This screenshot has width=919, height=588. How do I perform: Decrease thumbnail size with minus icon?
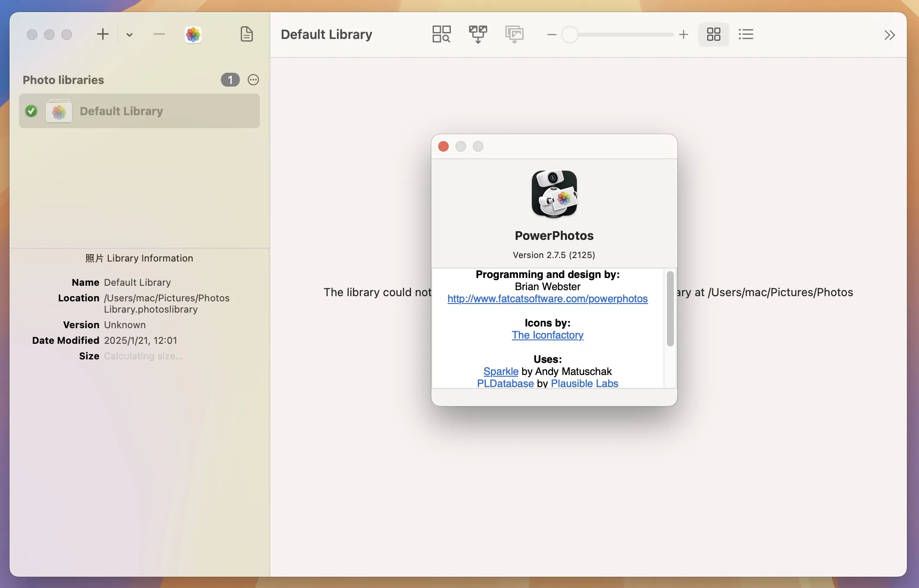pyautogui.click(x=551, y=35)
